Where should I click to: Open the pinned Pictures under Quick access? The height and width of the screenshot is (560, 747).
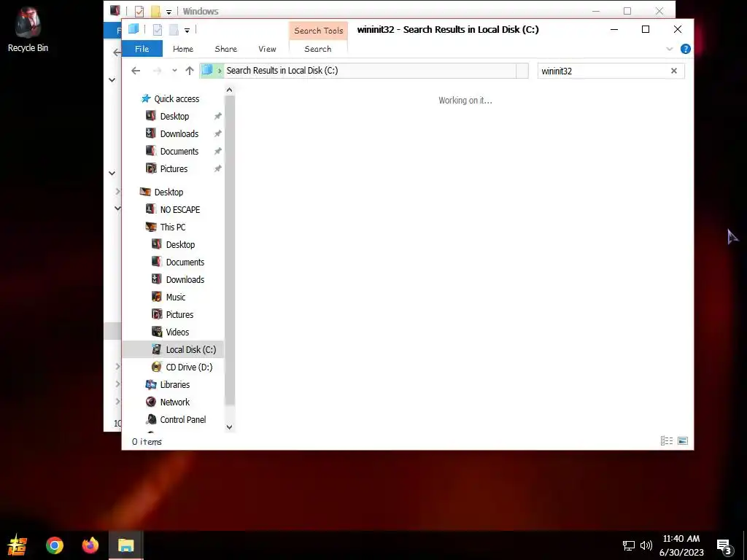tap(174, 168)
